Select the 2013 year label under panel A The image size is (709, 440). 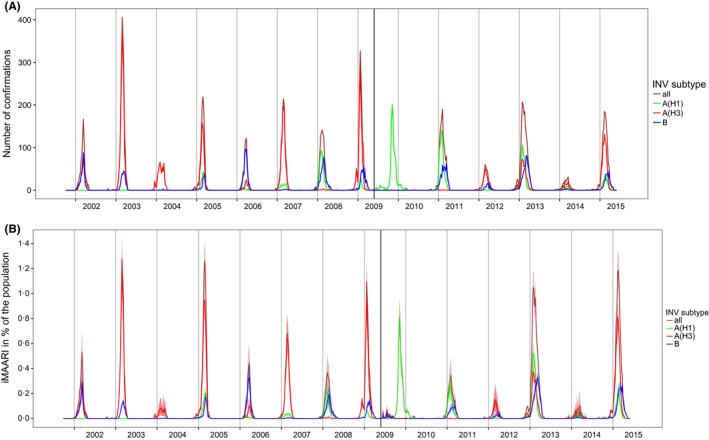[x=535, y=206]
